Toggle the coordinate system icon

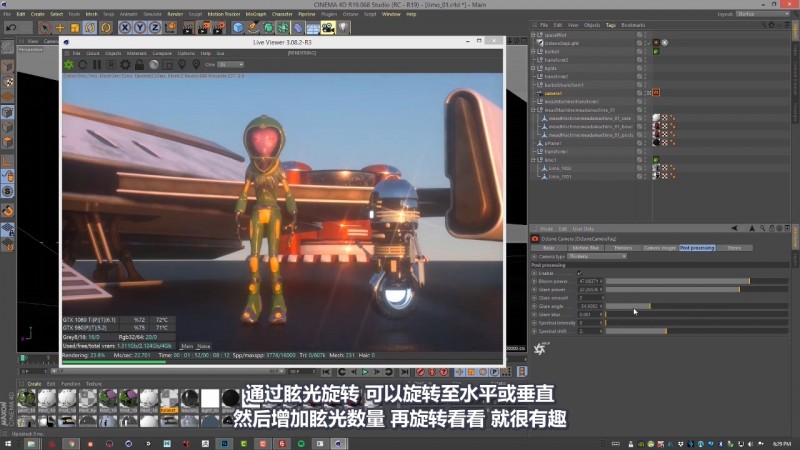(x=170, y=28)
